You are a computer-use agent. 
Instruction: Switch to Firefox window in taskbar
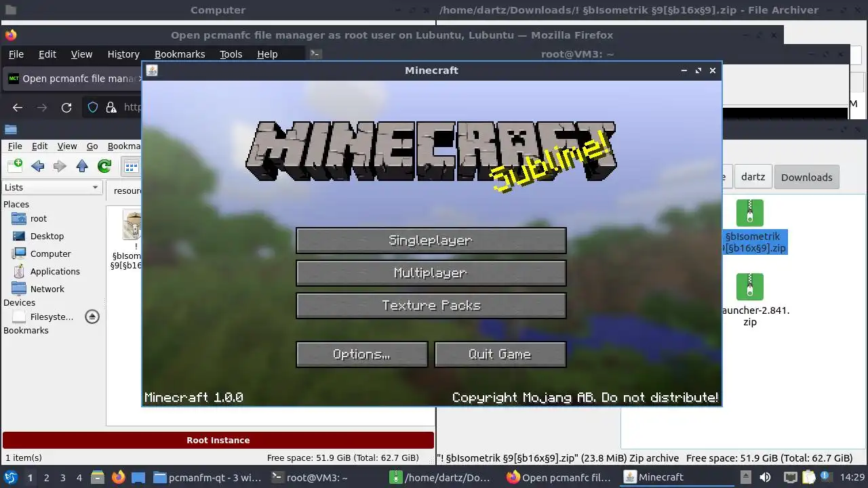560,478
